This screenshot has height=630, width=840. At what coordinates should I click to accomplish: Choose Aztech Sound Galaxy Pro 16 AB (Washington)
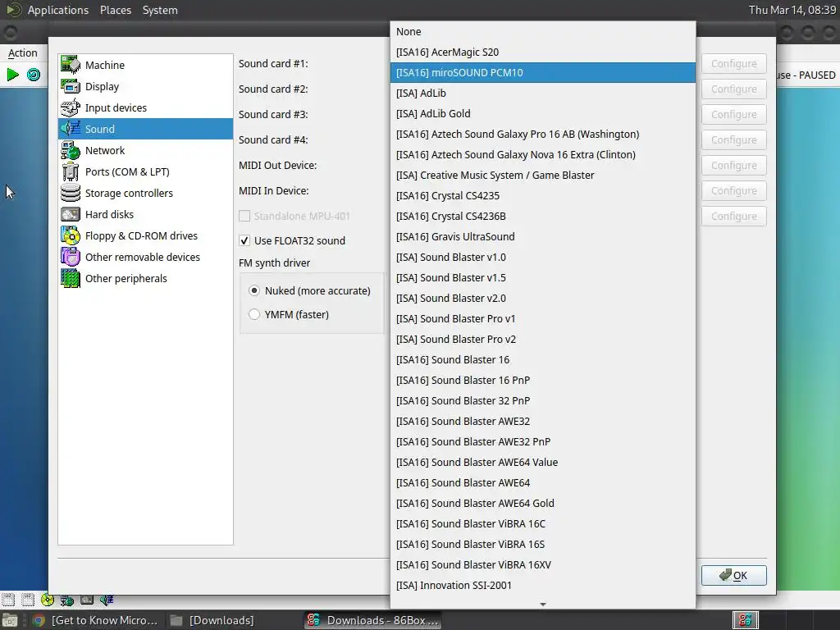(543, 134)
